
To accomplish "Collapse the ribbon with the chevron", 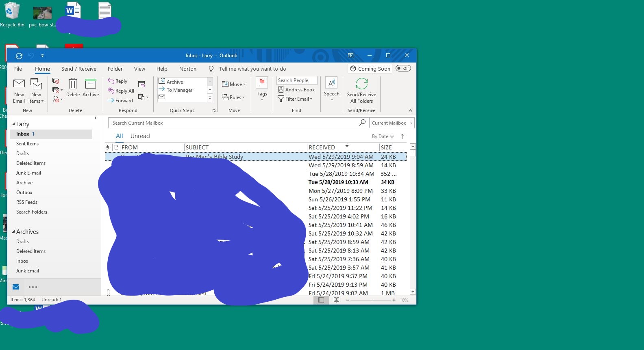I will click(x=410, y=110).
